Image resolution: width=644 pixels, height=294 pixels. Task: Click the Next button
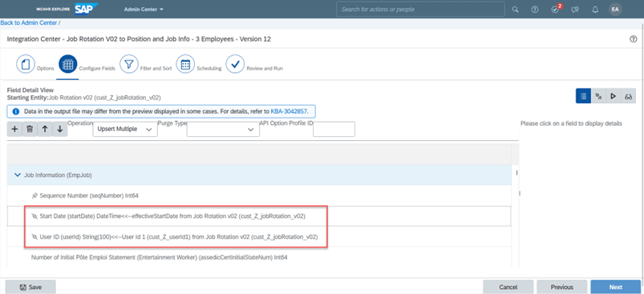click(616, 287)
